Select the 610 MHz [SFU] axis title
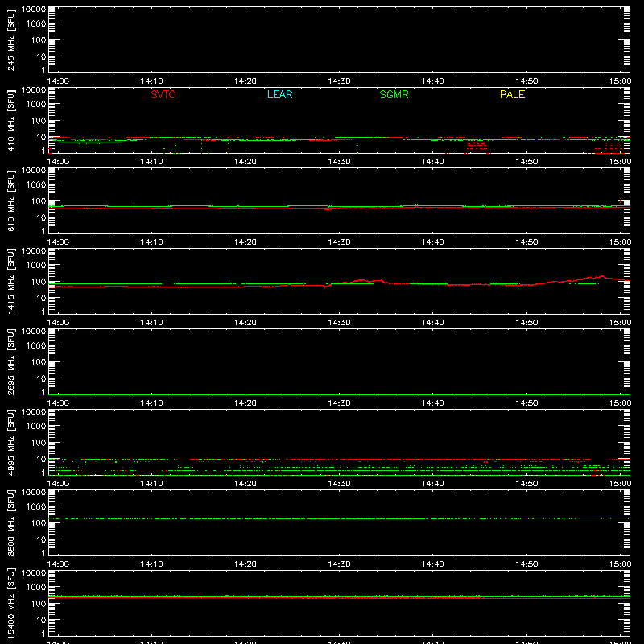 click(x=11, y=200)
